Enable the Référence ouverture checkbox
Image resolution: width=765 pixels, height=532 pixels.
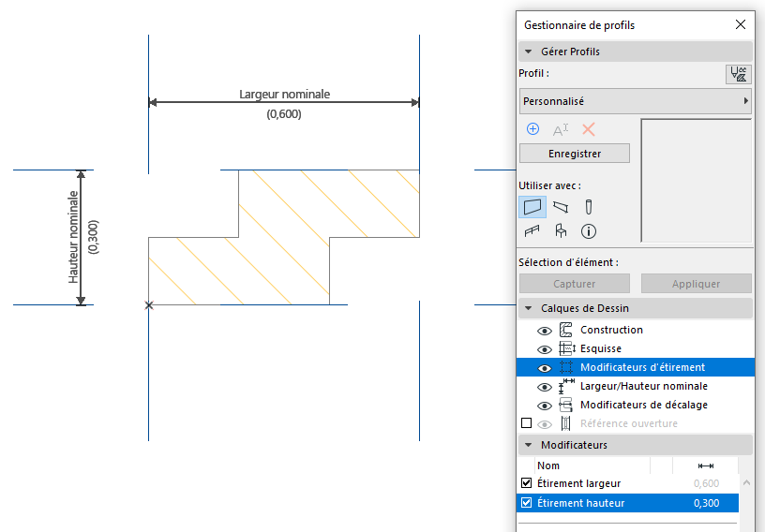point(527,422)
